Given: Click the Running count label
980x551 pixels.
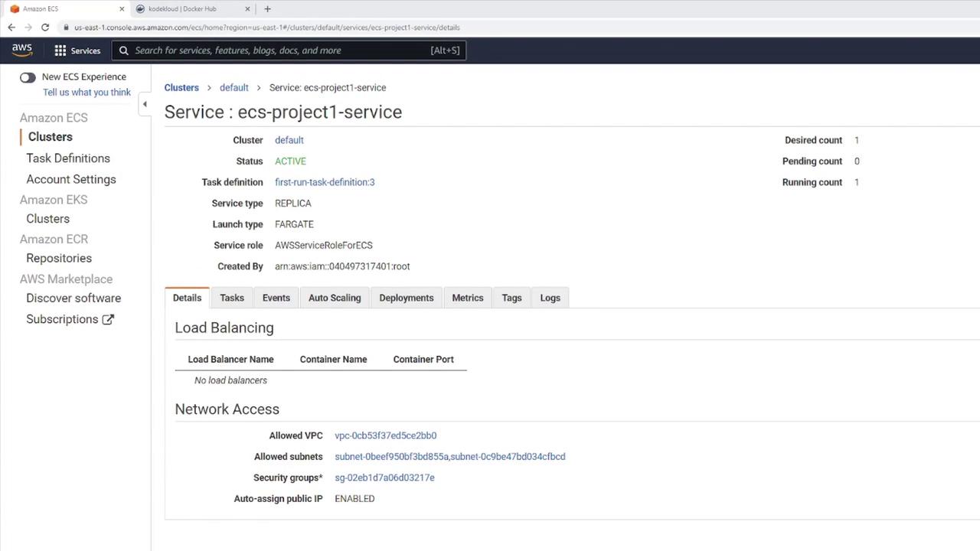Looking at the screenshot, I should 812,182.
